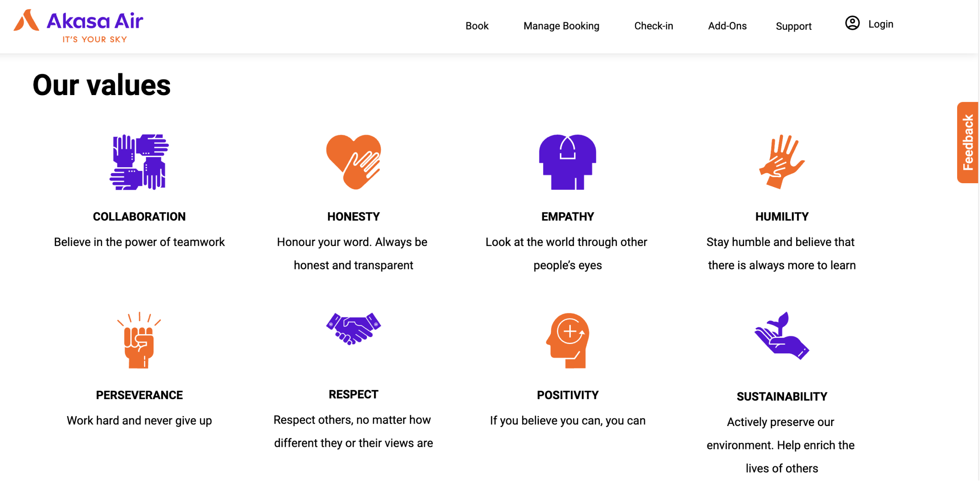Click the Collaboration teamwork hands icon
The width and height of the screenshot is (980, 497).
(139, 163)
